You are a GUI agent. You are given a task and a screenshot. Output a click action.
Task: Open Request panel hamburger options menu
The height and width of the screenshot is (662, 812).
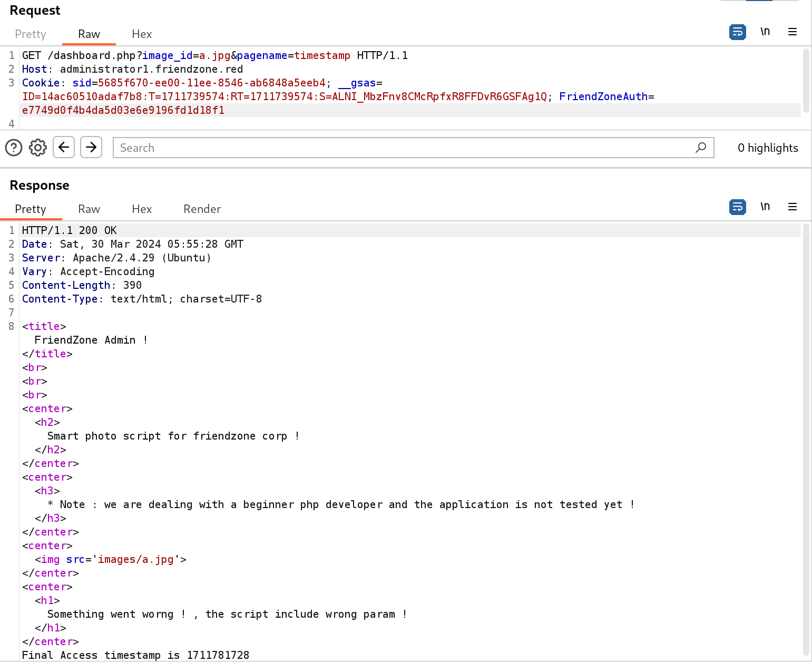coord(793,32)
